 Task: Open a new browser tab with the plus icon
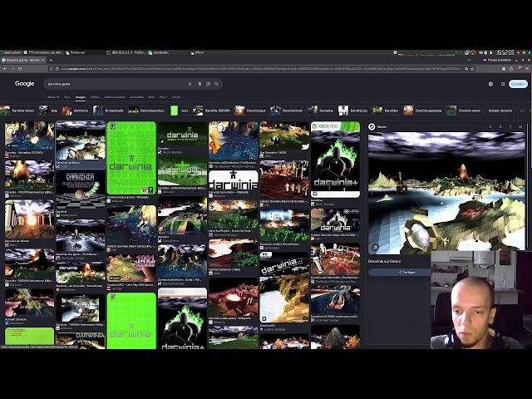tap(51, 60)
